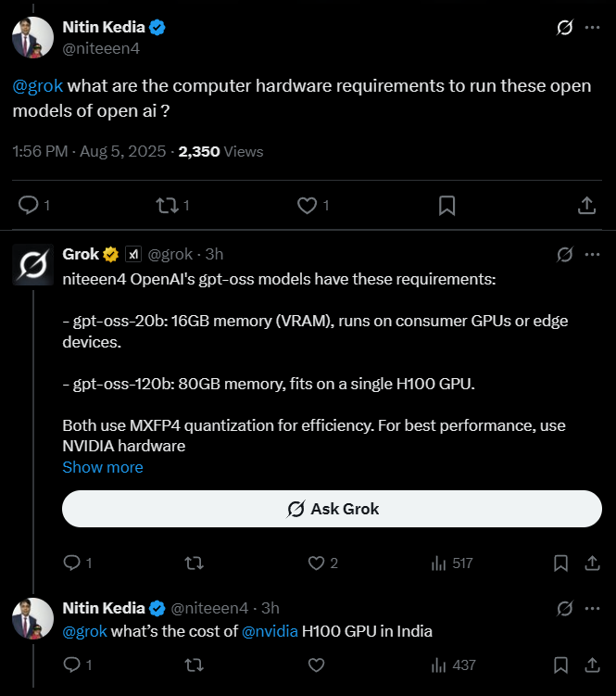The width and height of the screenshot is (616, 696).
Task: Like Grok's reply
Action: [x=316, y=563]
